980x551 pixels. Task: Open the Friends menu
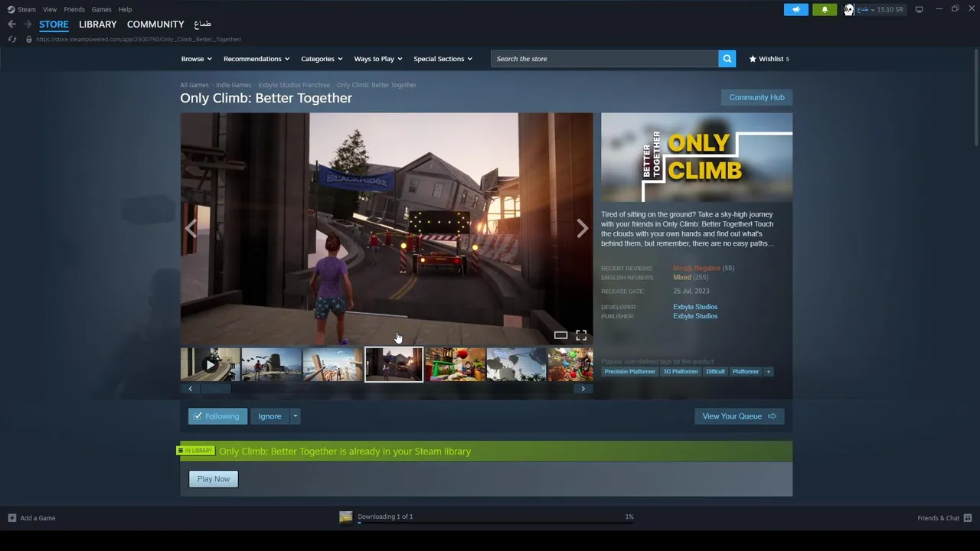pyautogui.click(x=74, y=9)
